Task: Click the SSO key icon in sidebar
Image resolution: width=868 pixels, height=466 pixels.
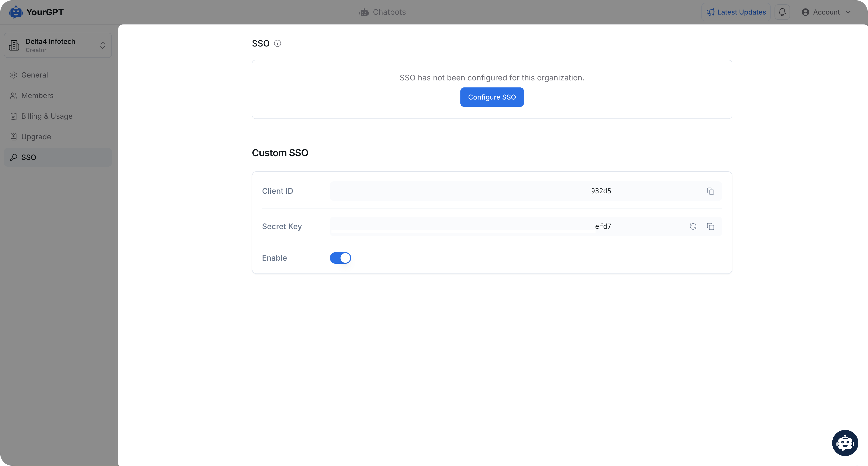Action: click(x=14, y=157)
